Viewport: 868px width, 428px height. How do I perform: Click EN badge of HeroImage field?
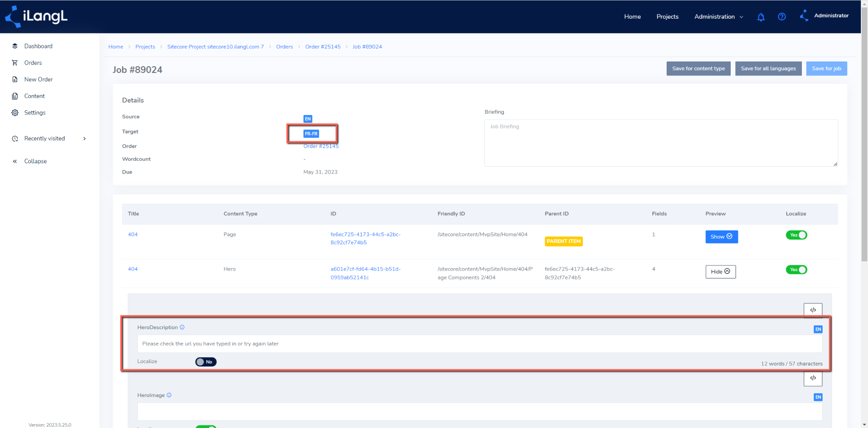818,397
